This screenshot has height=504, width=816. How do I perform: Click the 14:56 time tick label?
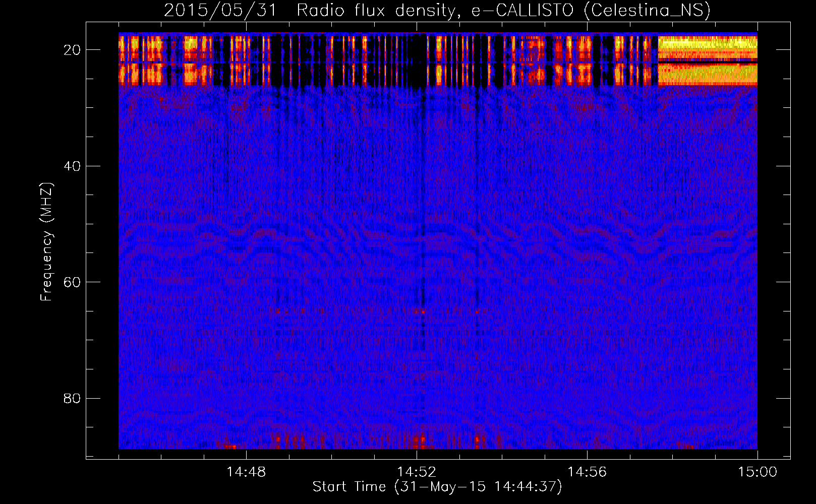coord(587,472)
